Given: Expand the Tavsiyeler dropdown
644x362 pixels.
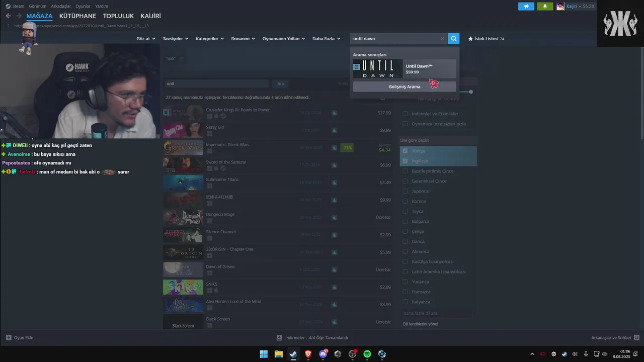Looking at the screenshot, I should click(x=176, y=39).
